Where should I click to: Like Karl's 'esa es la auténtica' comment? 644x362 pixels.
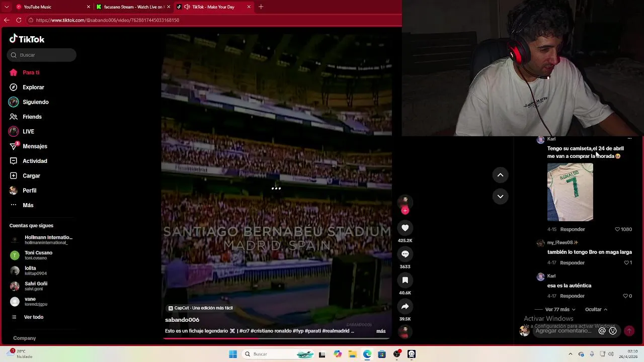(625, 296)
